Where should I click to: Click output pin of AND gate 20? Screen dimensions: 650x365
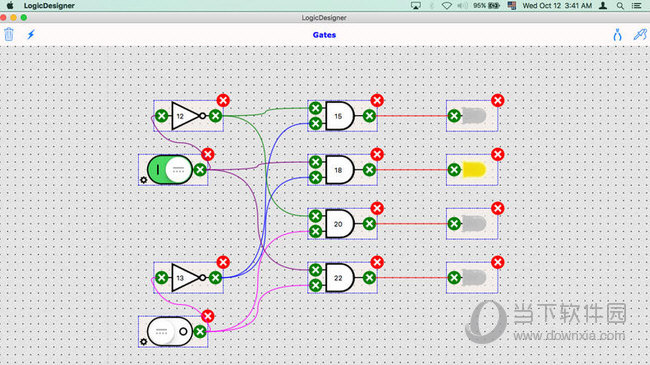(369, 224)
